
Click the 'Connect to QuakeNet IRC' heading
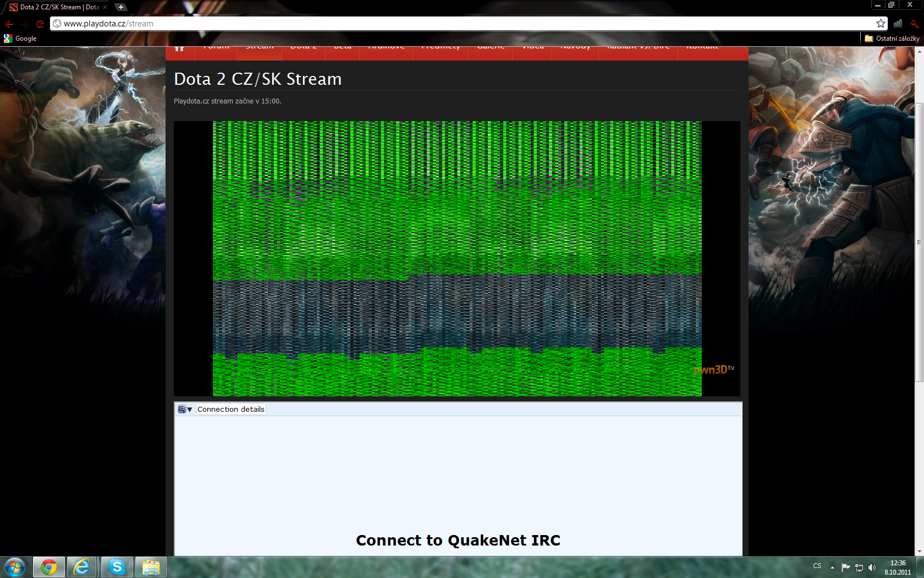click(458, 541)
